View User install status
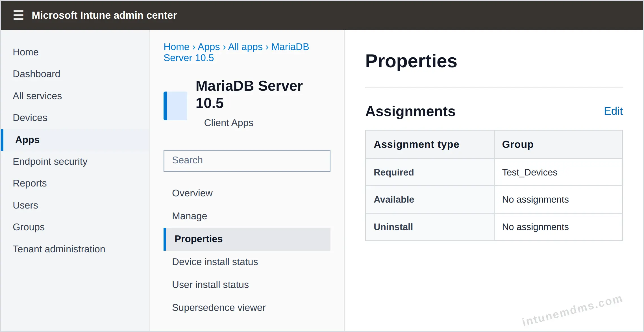This screenshot has height=332, width=644. pos(210,285)
